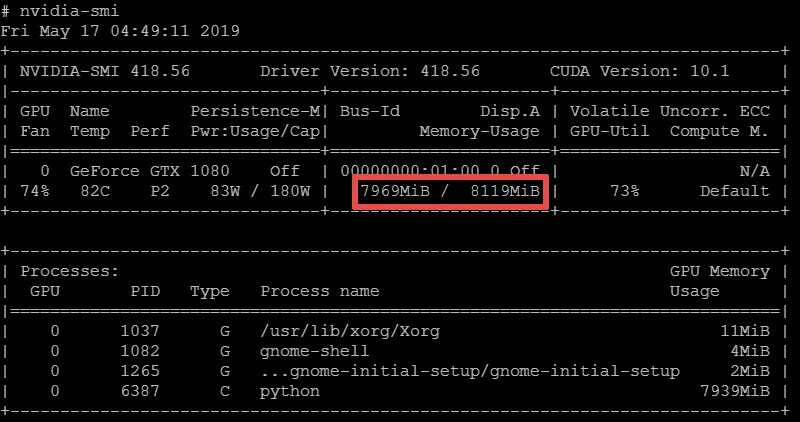Click the 74% fan speed value
Image resolution: width=800 pixels, height=422 pixels.
(35, 191)
